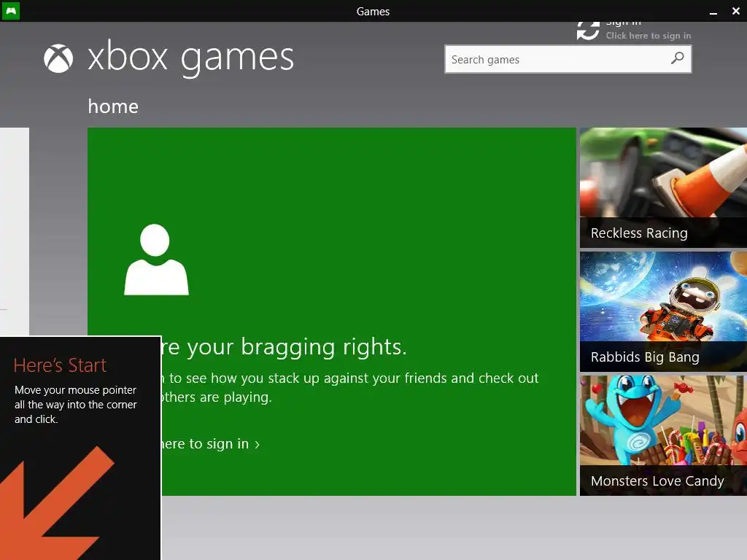The image size is (747, 560).
Task: Click the 'Click here to sign in' text
Action: [648, 36]
